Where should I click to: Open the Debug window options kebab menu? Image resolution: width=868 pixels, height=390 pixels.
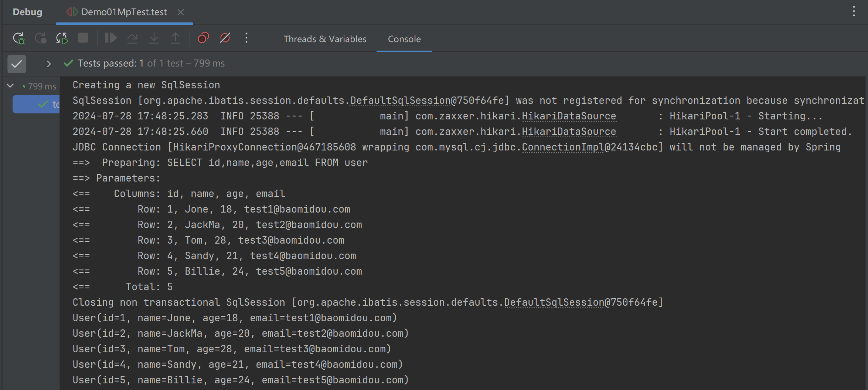[854, 11]
